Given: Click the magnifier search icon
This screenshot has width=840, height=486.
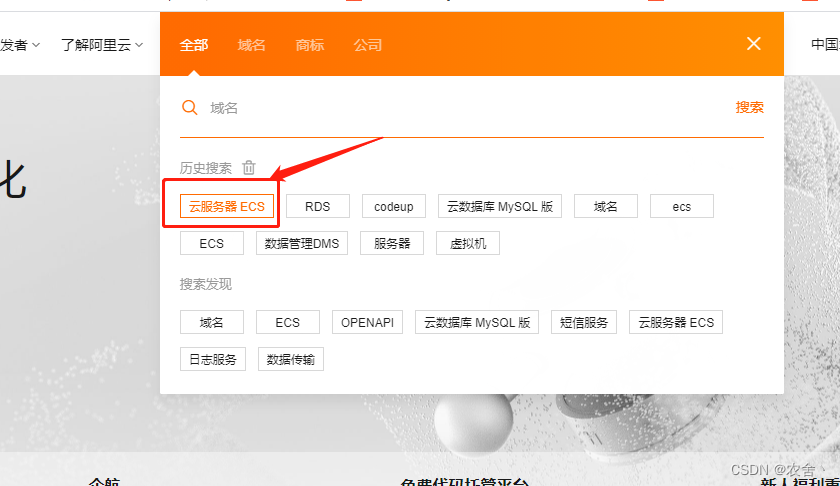Looking at the screenshot, I should point(190,108).
